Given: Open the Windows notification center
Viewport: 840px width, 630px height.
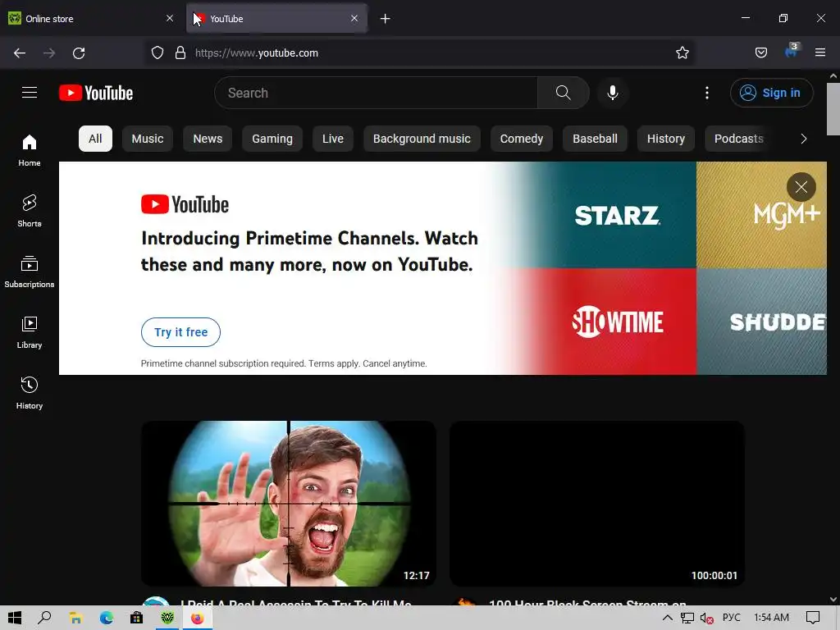Looking at the screenshot, I should tap(813, 618).
